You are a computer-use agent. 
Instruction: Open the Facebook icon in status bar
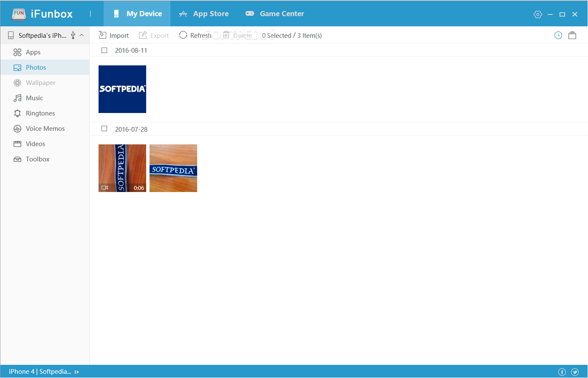click(x=562, y=372)
